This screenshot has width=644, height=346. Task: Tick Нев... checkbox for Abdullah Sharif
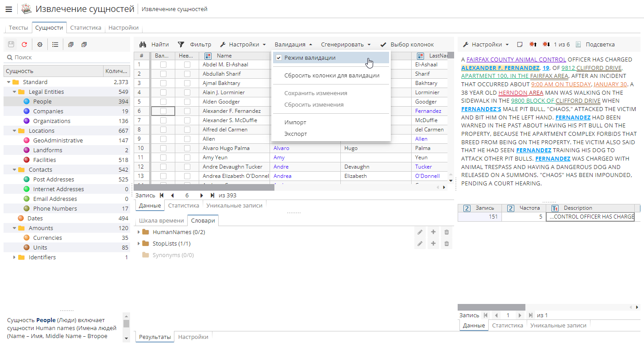[187, 74]
